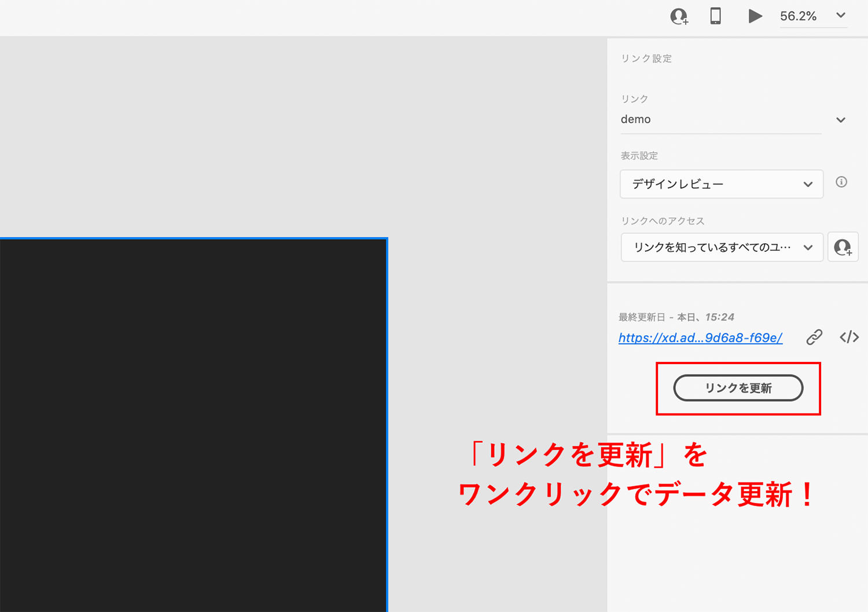This screenshot has width=868, height=612.
Task: Click the リンクを更新 button
Action: pyautogui.click(x=738, y=388)
